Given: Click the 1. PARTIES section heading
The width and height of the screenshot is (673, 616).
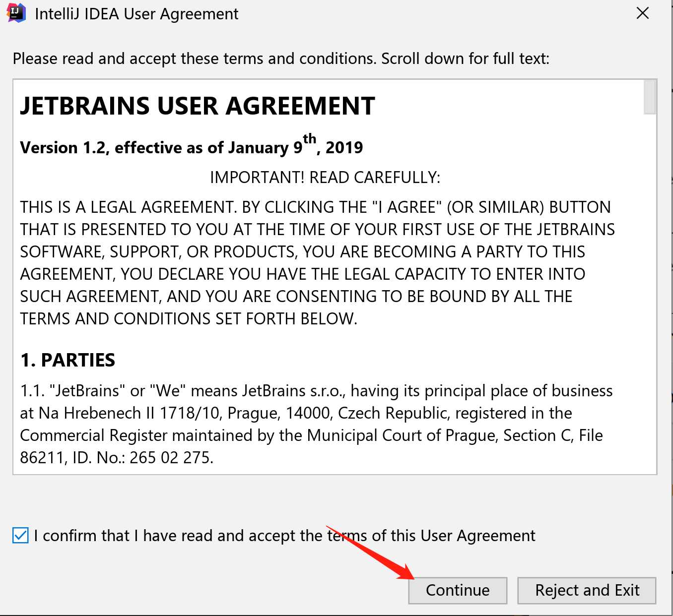Looking at the screenshot, I should 67,360.
